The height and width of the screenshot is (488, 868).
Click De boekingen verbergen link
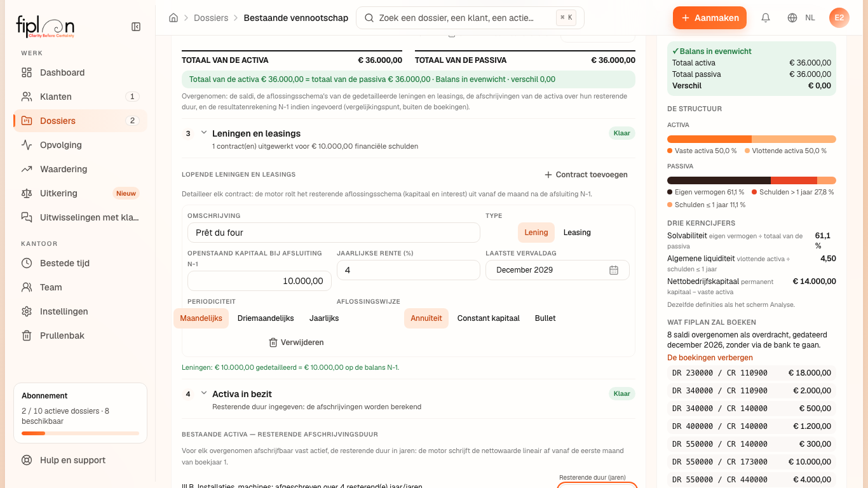[710, 358]
